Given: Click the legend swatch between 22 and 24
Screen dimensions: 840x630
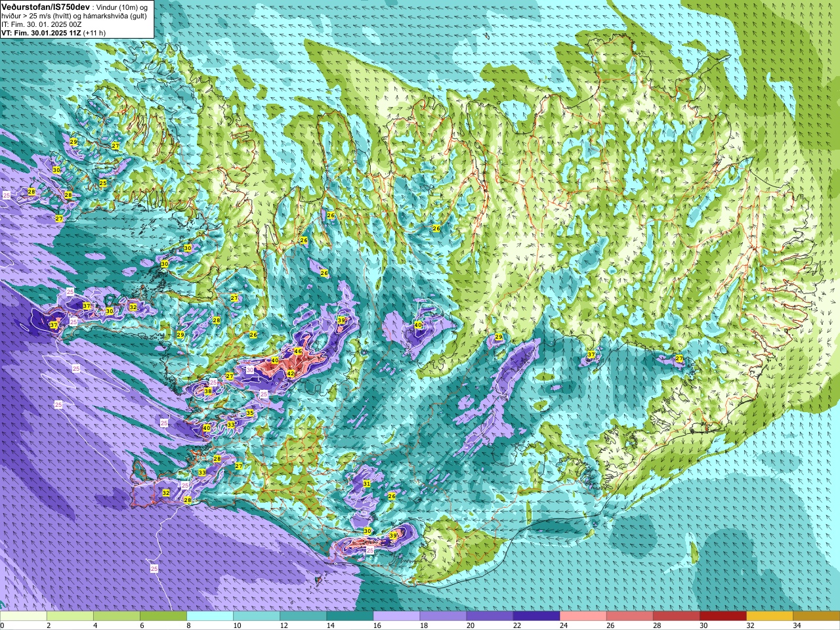Looking at the screenshot, I should click(536, 616).
